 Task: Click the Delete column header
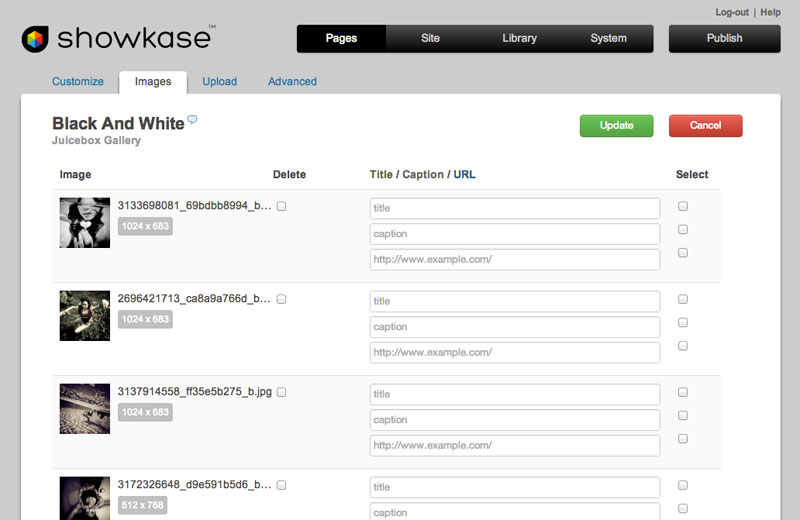tap(289, 175)
